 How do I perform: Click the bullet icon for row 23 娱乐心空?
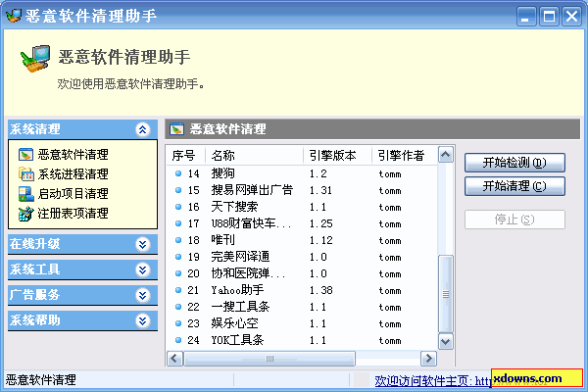click(178, 323)
